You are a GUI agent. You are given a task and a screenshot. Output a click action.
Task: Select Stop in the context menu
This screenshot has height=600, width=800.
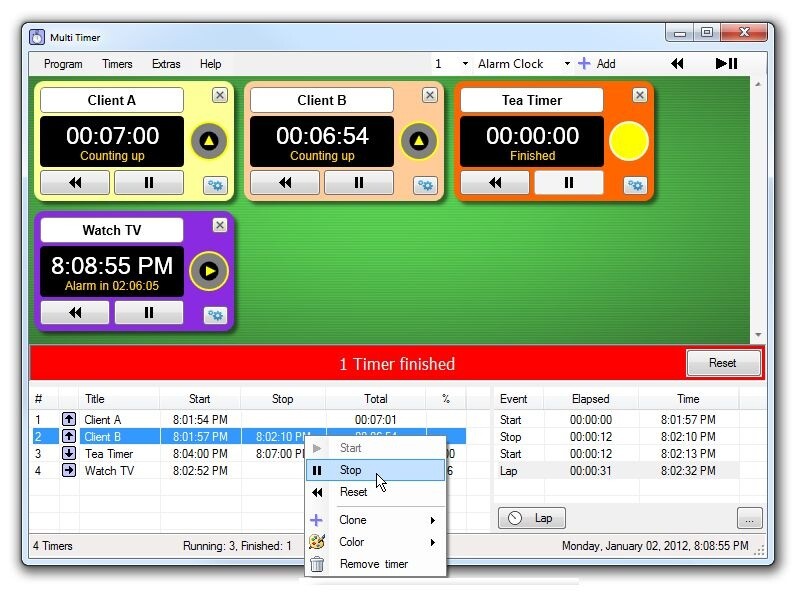coord(351,470)
